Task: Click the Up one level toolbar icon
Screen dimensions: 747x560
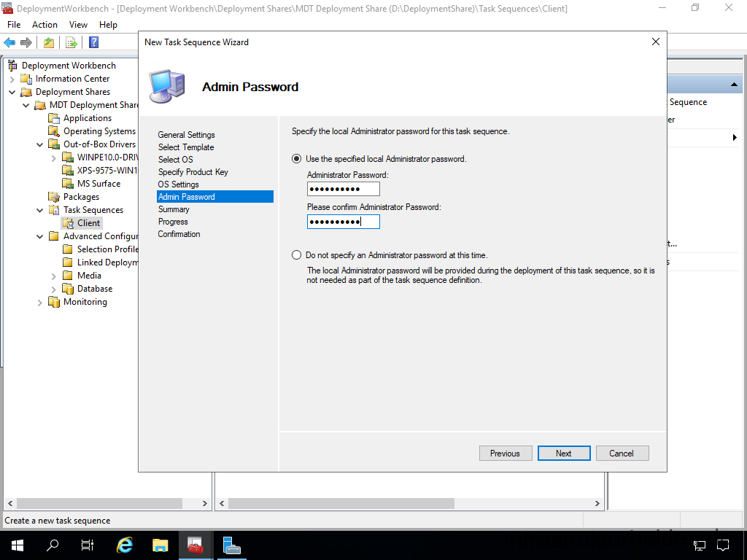Action: click(49, 42)
